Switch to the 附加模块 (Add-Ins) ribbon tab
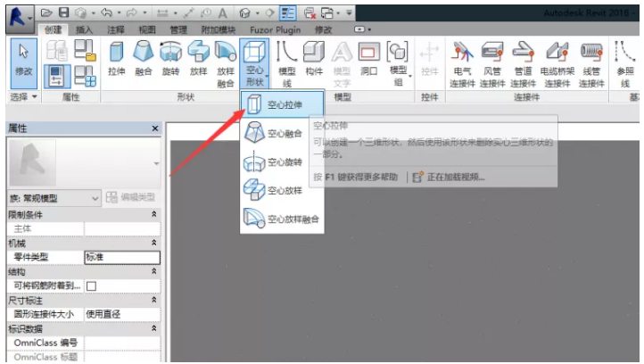Image resolution: width=644 pixels, height=364 pixels. tap(219, 29)
